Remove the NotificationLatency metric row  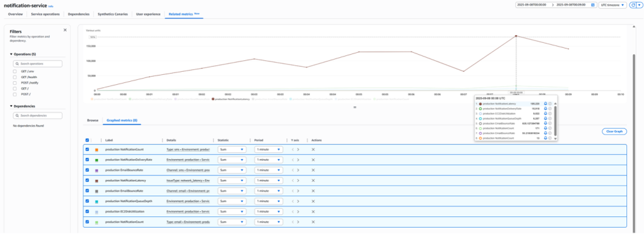(313, 181)
